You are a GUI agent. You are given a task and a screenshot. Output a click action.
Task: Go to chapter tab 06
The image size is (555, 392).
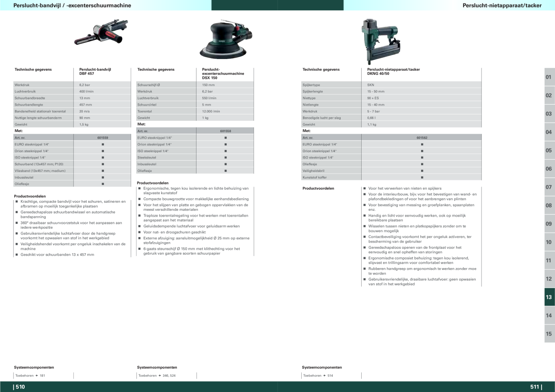(x=549, y=169)
